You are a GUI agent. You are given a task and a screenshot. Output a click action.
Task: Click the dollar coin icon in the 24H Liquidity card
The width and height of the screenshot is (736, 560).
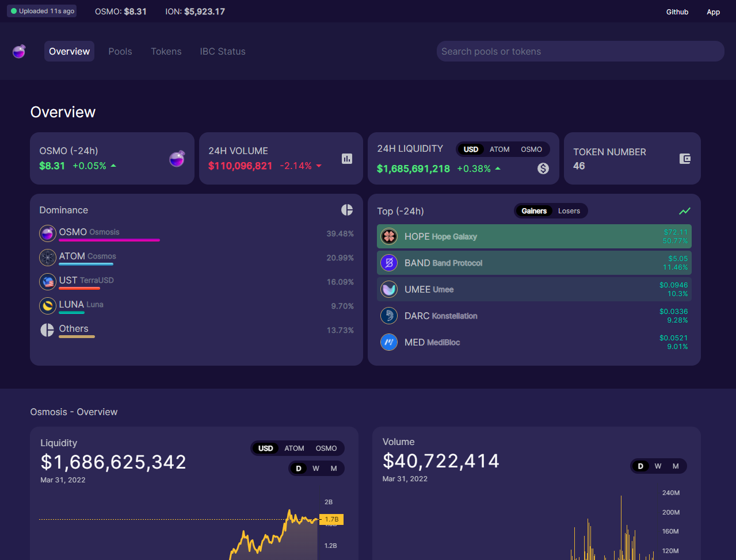click(x=543, y=168)
